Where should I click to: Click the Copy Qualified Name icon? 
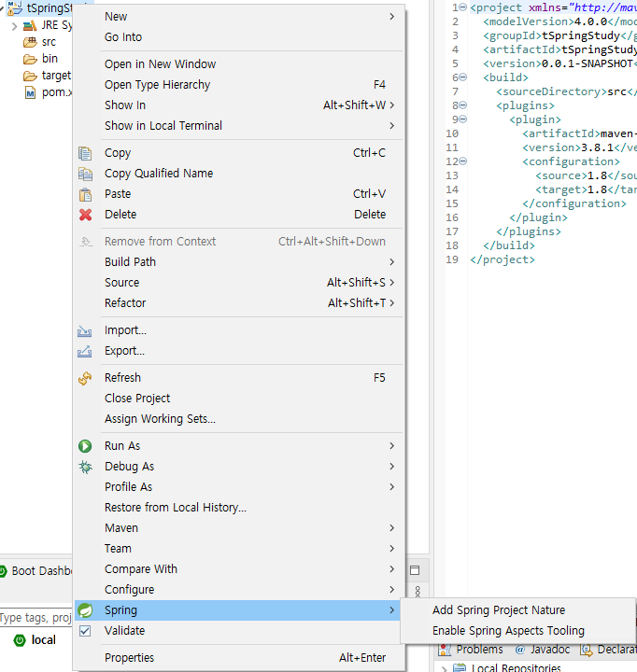85,174
